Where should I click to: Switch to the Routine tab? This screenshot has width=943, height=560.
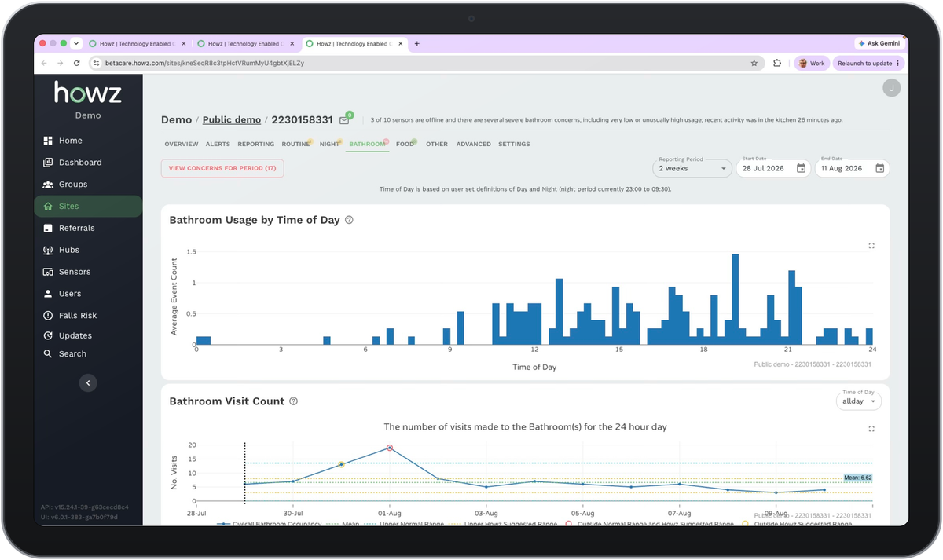click(296, 145)
